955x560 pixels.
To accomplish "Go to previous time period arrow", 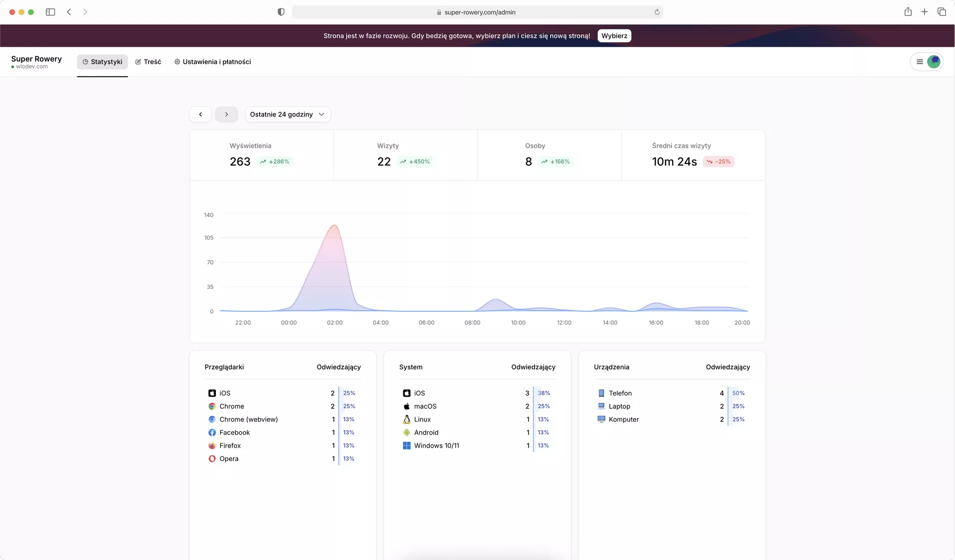I will [200, 114].
